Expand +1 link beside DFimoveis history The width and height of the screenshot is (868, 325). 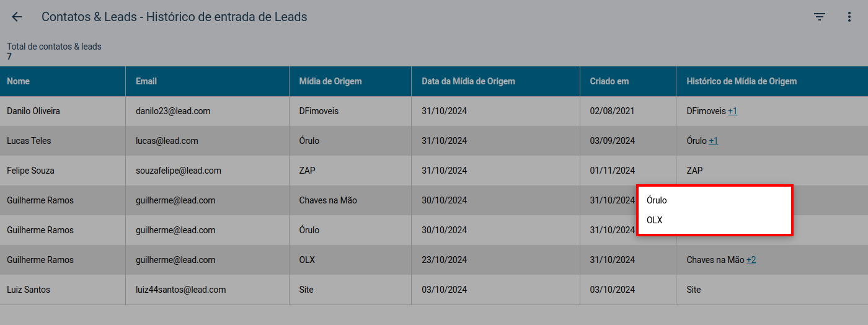coord(732,111)
